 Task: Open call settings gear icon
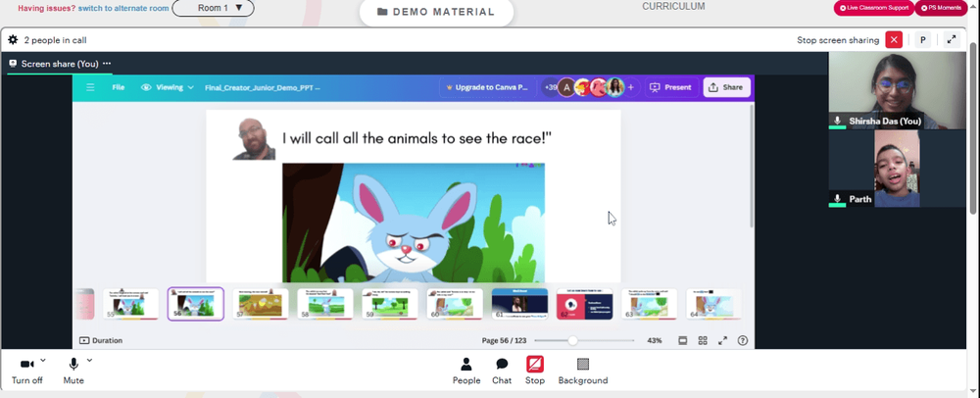click(x=13, y=40)
